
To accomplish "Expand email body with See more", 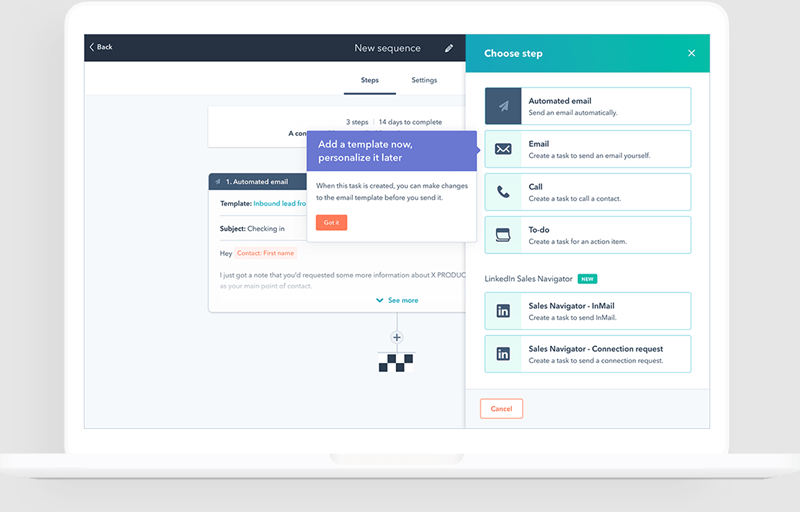I will coord(397,300).
